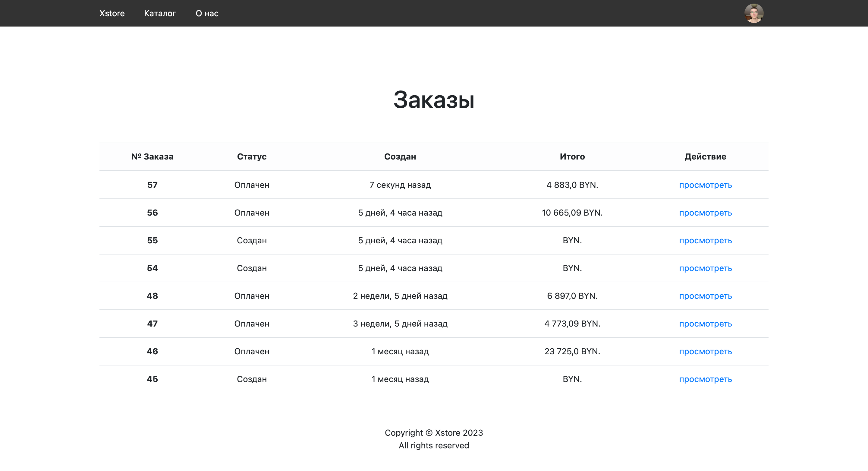View order 48 via просмотреть

[705, 296]
